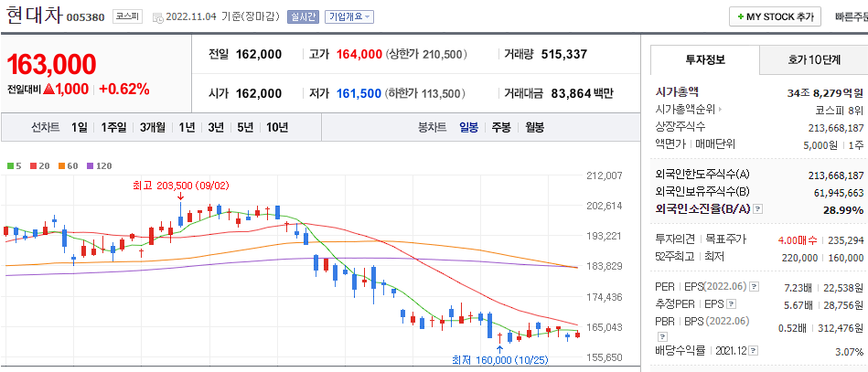Click the dividend yield 3.07%

849,352
